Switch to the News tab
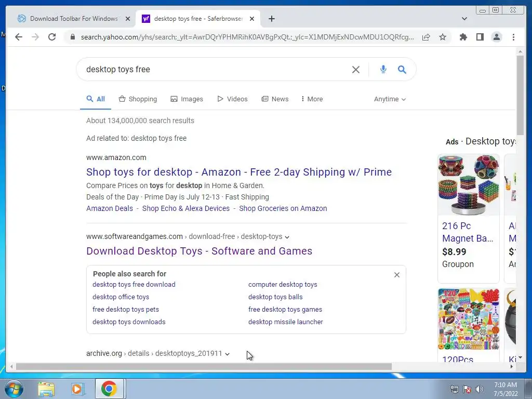The width and height of the screenshot is (532, 399). [275, 99]
